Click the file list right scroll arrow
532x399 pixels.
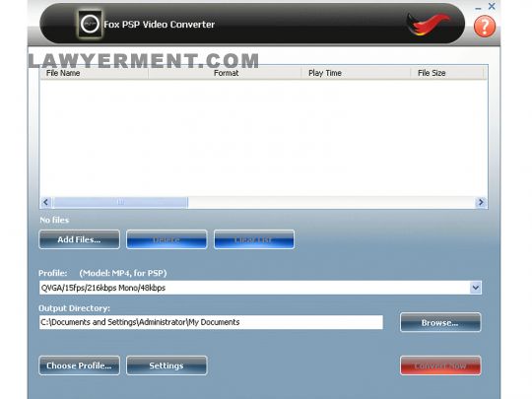pos(481,202)
